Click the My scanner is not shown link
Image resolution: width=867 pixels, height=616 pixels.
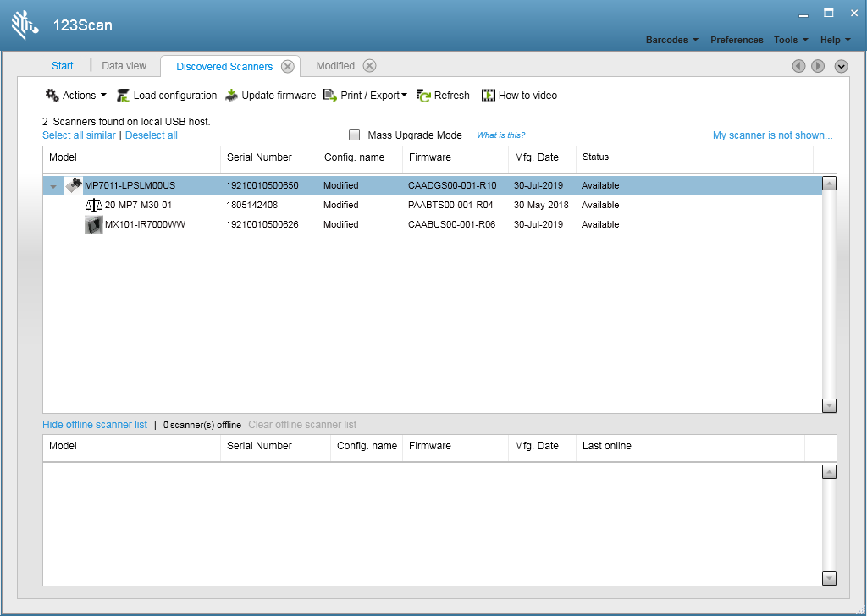[772, 135]
